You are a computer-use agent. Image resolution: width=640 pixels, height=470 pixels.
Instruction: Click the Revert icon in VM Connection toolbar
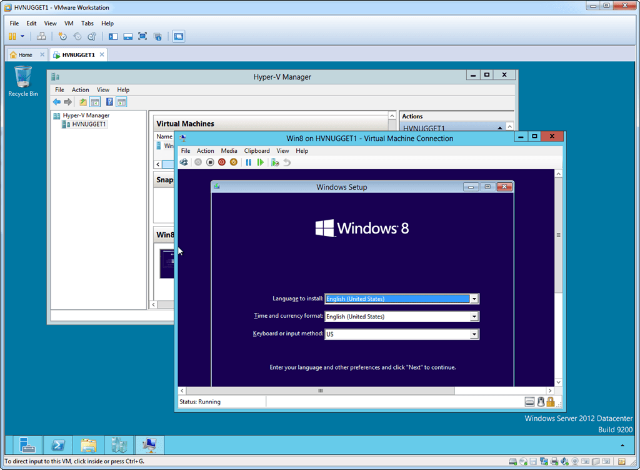(287, 162)
